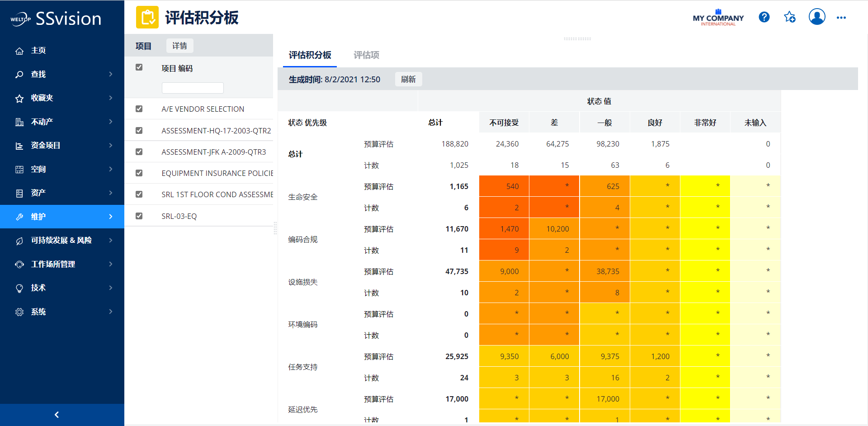Open the ASSESSMENT-JFK A-2009-QTR3 project
The image size is (868, 426).
(213, 152)
